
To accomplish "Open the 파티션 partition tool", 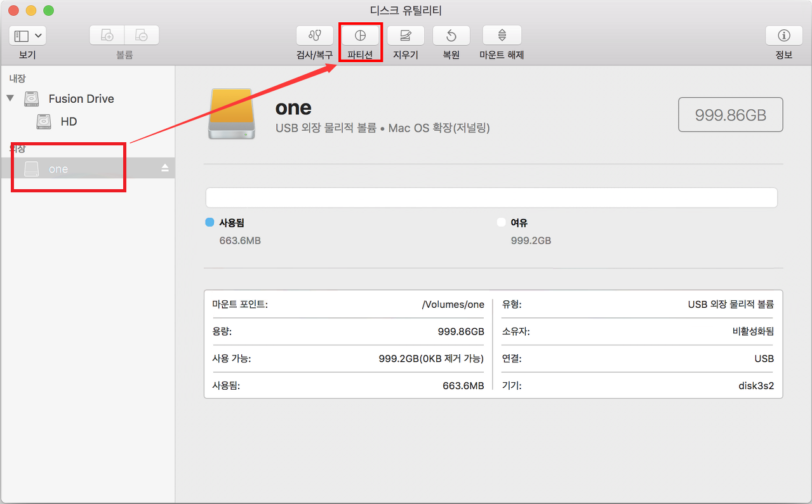I will click(360, 36).
